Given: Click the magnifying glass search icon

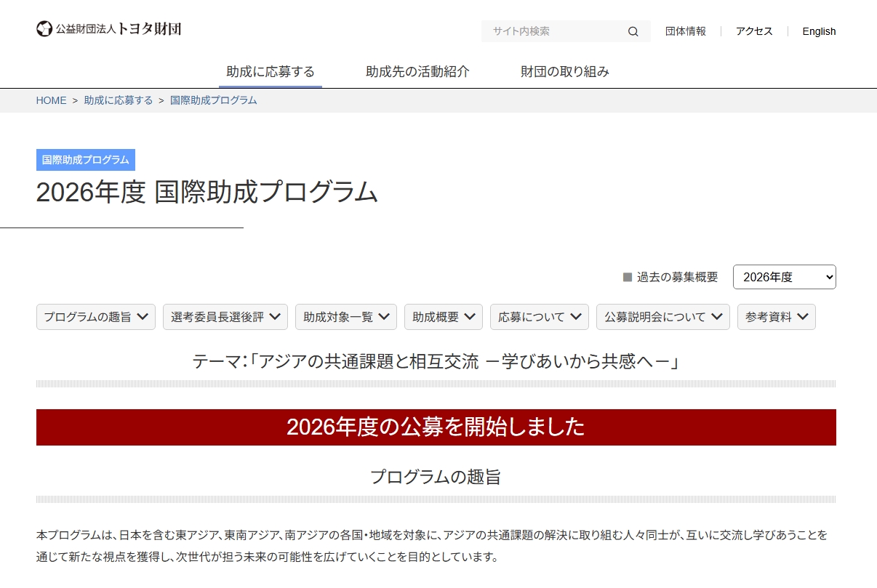Looking at the screenshot, I should point(633,31).
